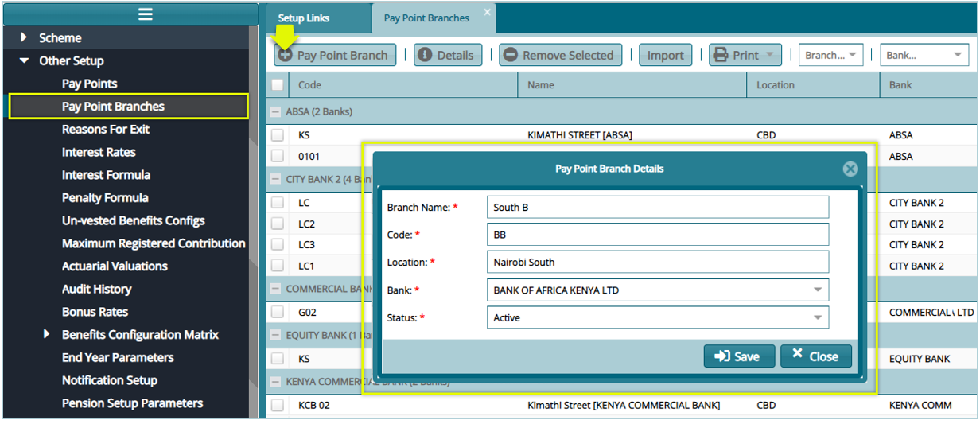Click the Branch Name input field

(x=657, y=207)
